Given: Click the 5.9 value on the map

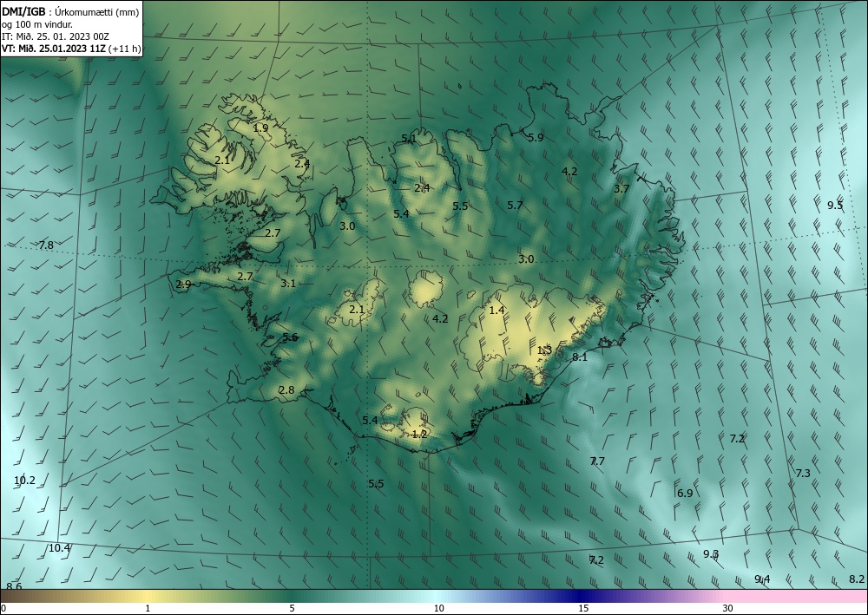Looking at the screenshot, I should tap(536, 138).
